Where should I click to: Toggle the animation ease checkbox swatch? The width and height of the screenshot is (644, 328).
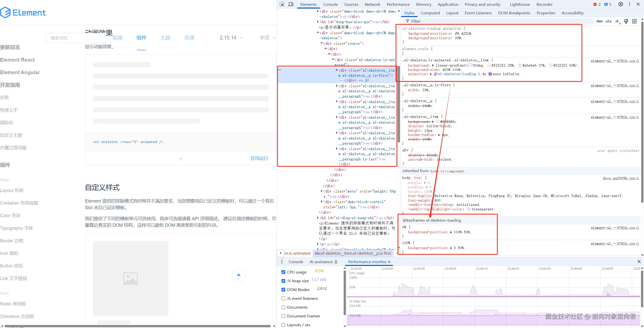(490, 74)
